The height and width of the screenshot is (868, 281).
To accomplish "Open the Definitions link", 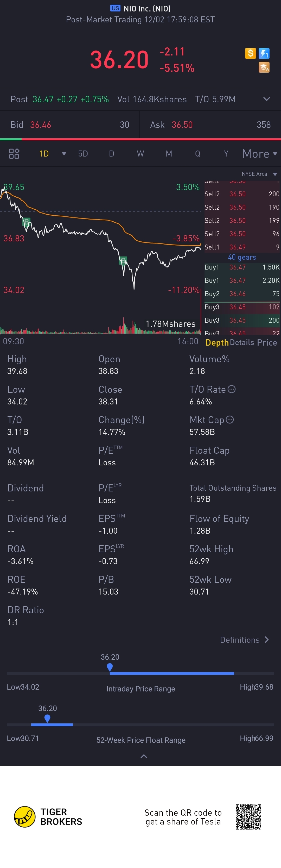I will pos(244,640).
